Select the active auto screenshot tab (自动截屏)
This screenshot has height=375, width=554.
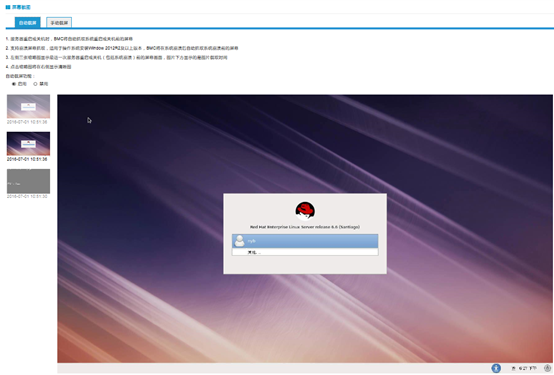pos(28,23)
